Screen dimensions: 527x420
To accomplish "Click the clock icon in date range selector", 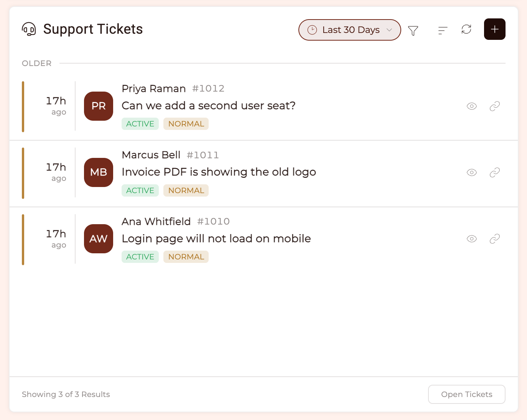I will (x=312, y=30).
